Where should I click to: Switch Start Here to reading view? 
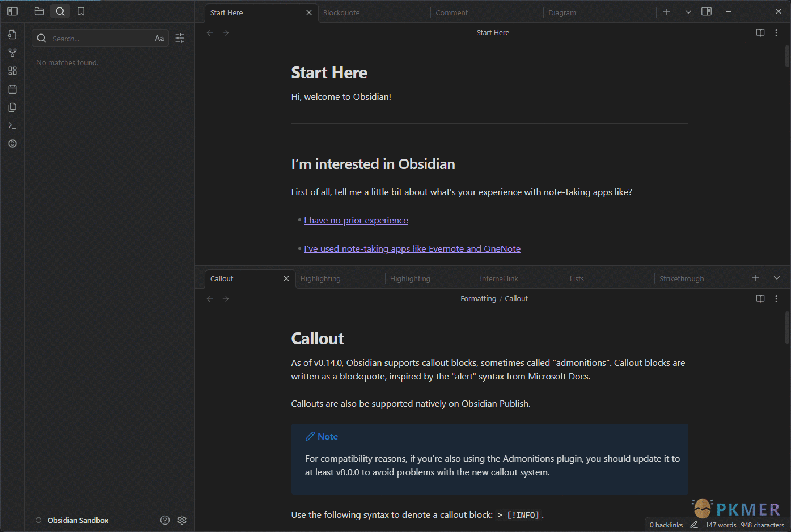[x=760, y=33]
